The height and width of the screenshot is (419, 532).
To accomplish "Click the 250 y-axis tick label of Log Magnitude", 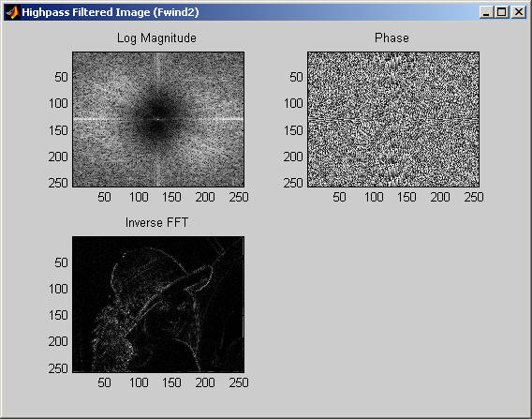I will coord(58,183).
